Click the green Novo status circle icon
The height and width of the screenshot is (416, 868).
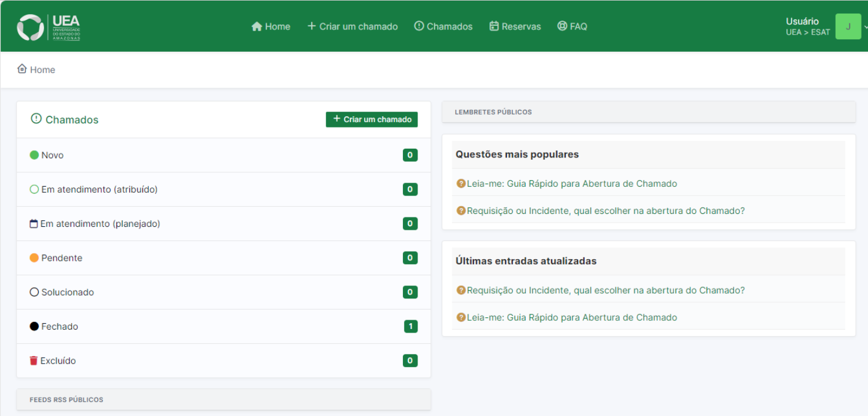(x=34, y=155)
